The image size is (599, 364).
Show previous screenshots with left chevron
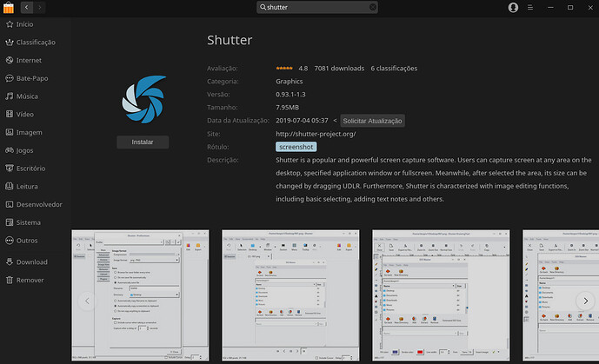coord(87,301)
